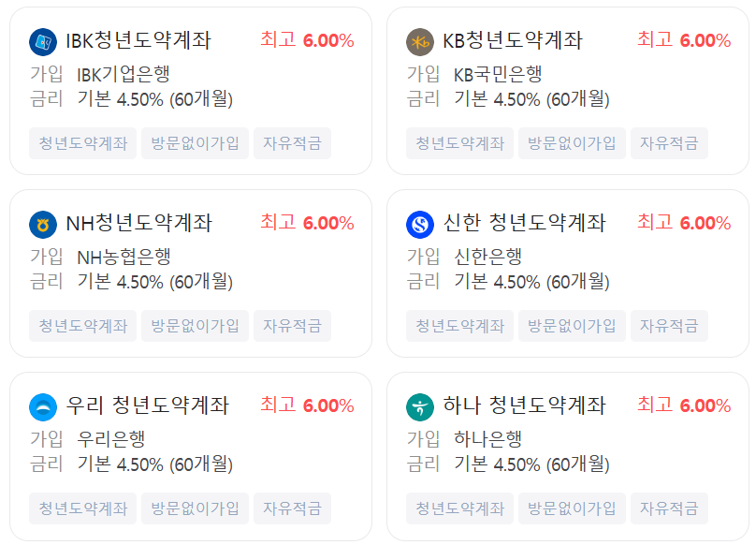
Task: Open the KB청년도약계좌 product page
Action: [x=515, y=39]
